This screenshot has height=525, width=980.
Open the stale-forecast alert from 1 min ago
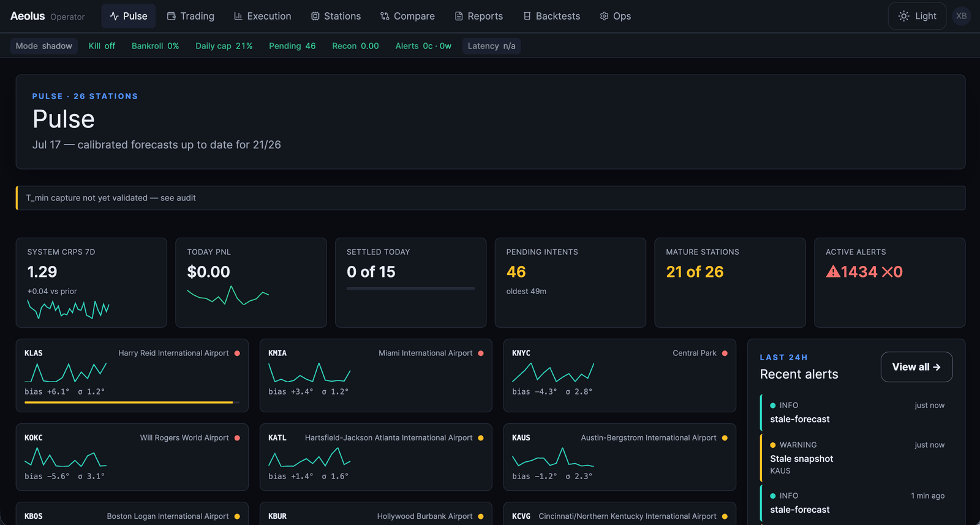tap(856, 503)
